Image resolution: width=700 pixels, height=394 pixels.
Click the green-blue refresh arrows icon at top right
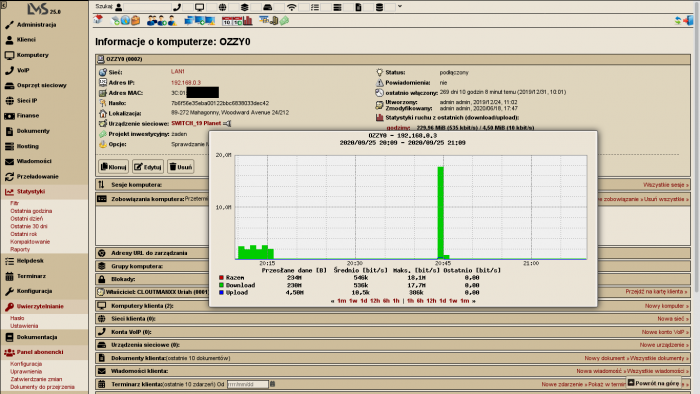click(678, 20)
